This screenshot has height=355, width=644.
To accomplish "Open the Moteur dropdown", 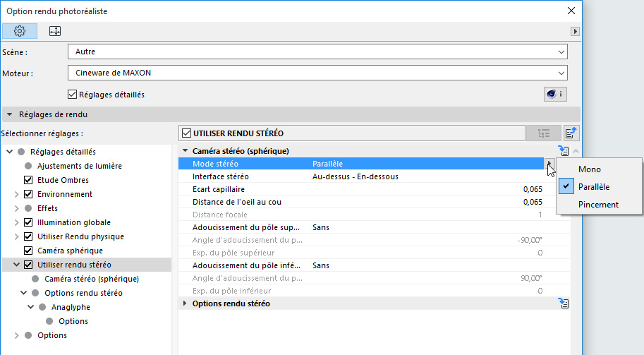I will click(x=317, y=73).
